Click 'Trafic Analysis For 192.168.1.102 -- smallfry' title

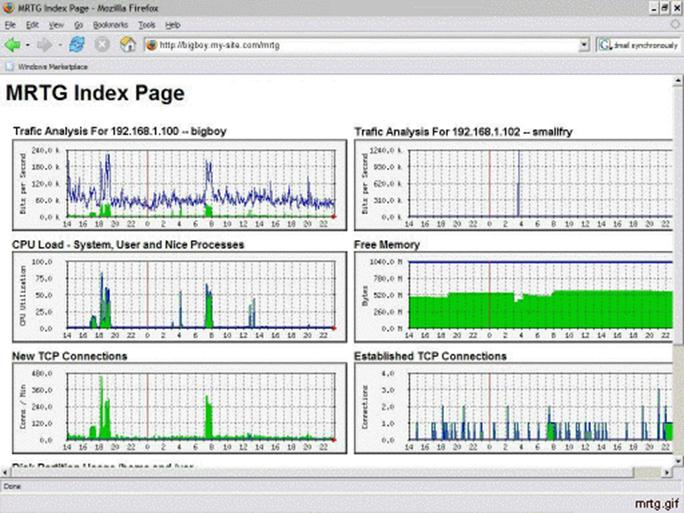(x=463, y=132)
